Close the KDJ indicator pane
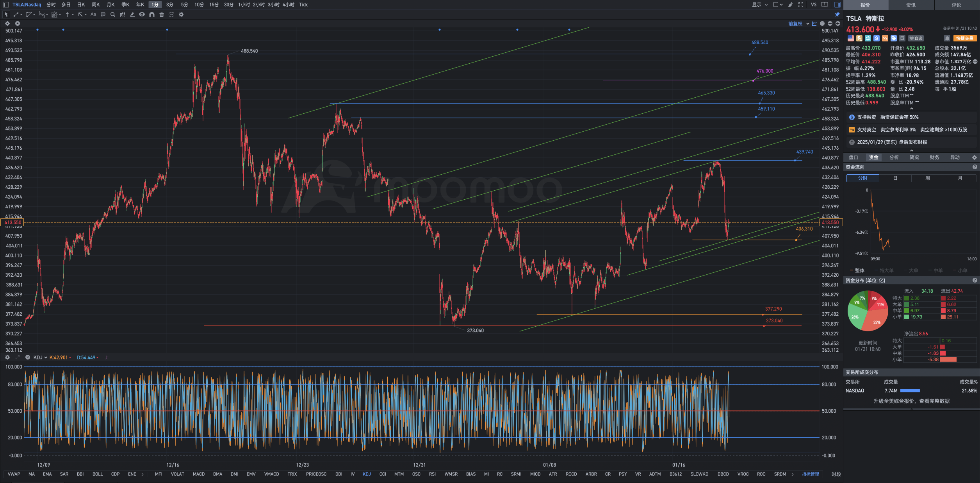 point(28,358)
